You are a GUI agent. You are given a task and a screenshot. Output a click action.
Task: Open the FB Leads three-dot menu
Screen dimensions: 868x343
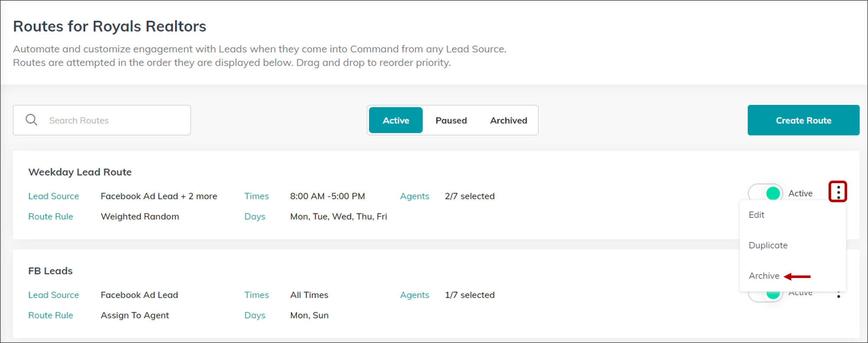[x=839, y=294]
